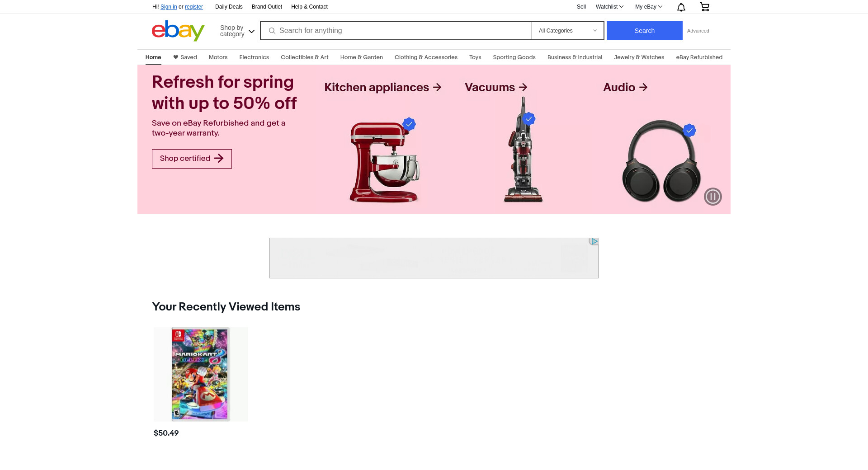Screen dimensions: 868x470
Task: Click the Shop certified button
Action: click(x=192, y=159)
